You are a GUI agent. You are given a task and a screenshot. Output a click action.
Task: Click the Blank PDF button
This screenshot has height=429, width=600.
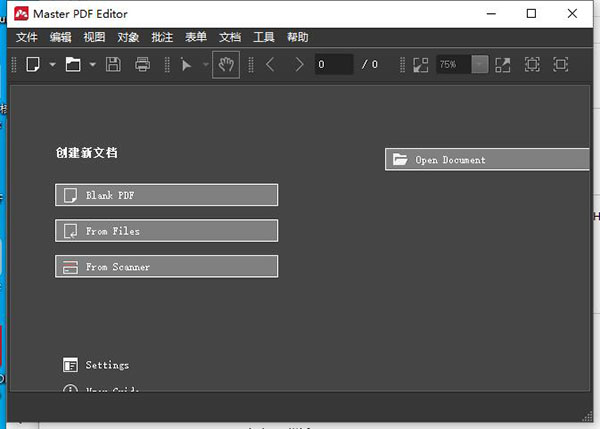pos(166,195)
